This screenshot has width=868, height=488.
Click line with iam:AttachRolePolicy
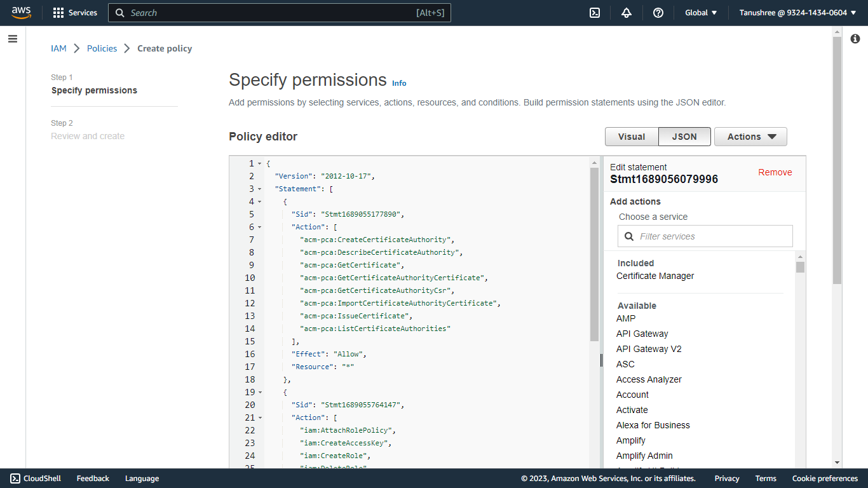349,430
